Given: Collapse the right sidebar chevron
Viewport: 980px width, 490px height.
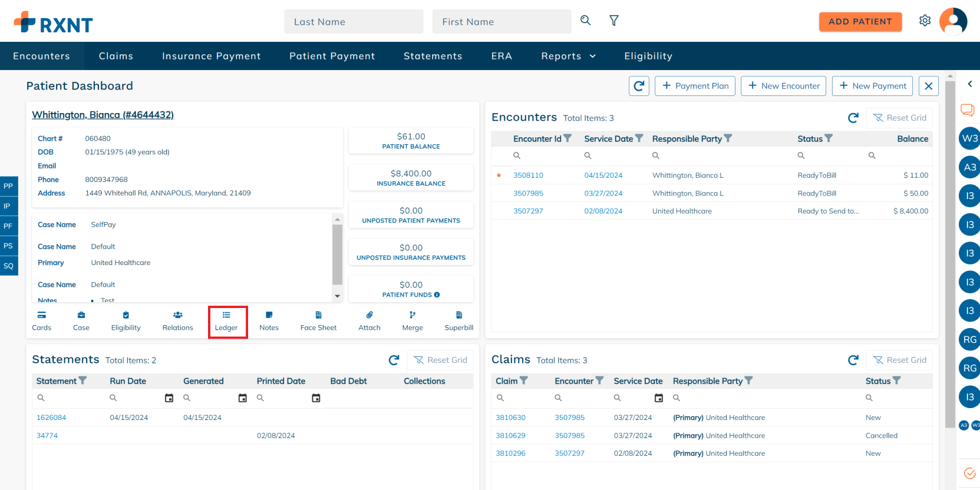Looking at the screenshot, I should click(969, 84).
